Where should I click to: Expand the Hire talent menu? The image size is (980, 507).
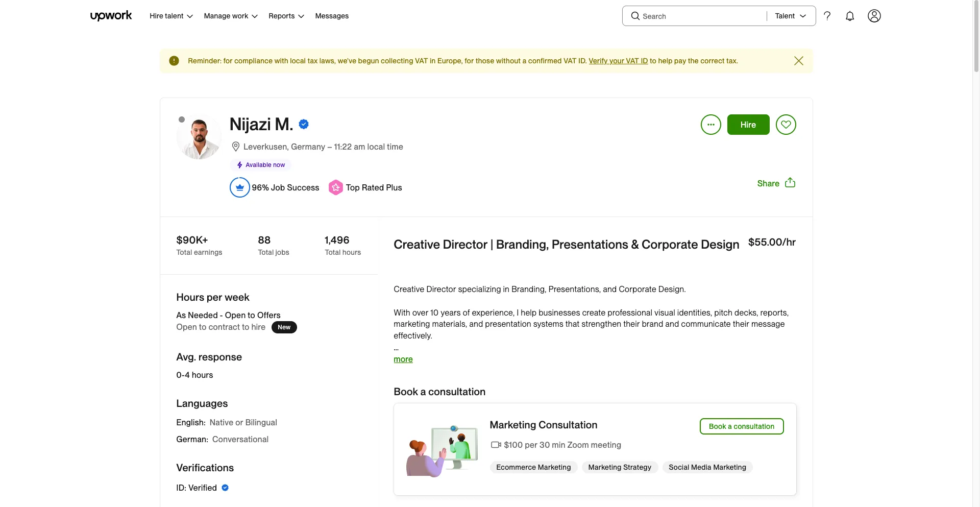pos(171,16)
